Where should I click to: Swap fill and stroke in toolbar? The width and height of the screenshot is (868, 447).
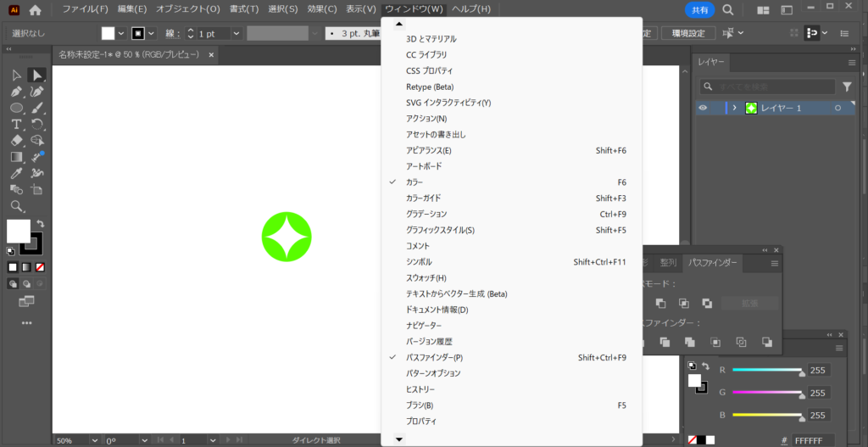(40, 223)
